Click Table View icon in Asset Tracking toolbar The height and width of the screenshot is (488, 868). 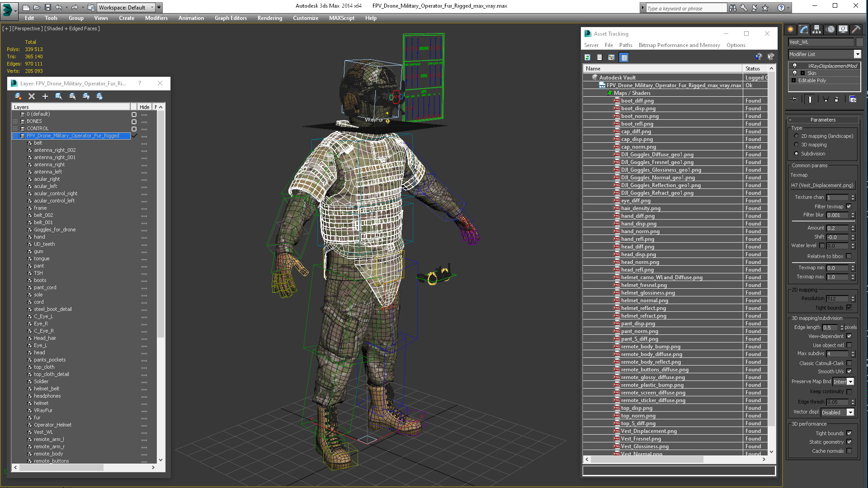624,57
